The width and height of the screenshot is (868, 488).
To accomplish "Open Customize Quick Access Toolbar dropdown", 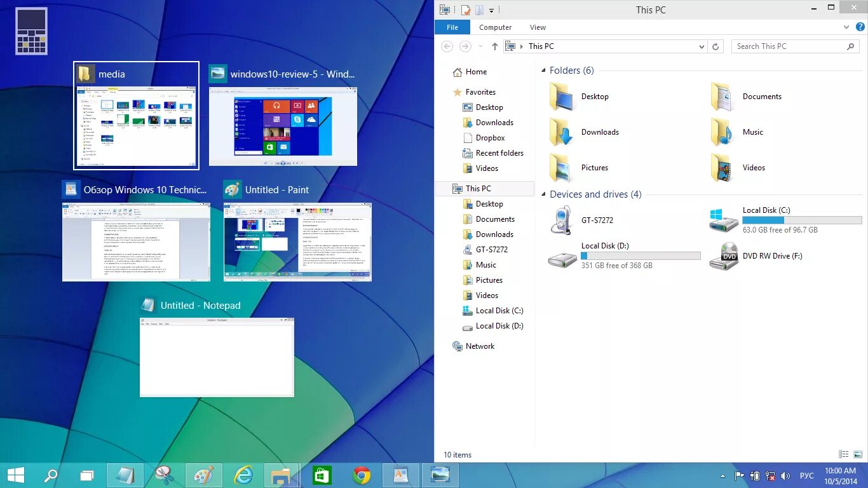I will click(x=492, y=10).
